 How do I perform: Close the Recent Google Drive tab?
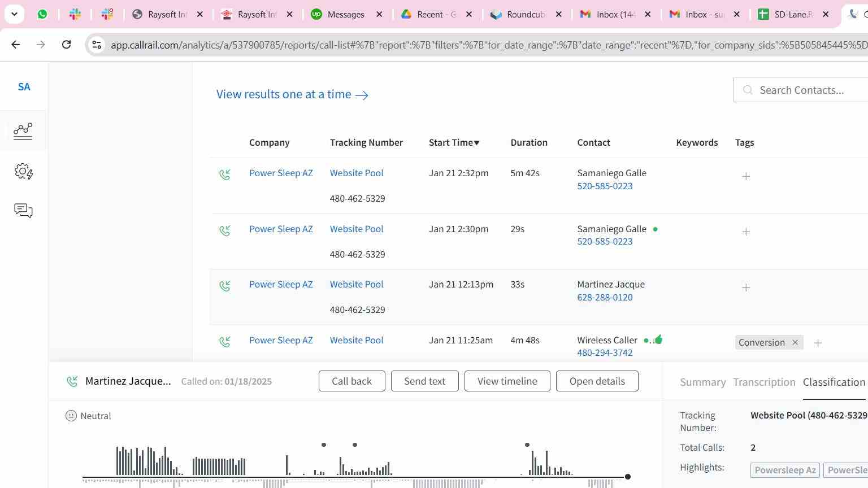point(469,14)
